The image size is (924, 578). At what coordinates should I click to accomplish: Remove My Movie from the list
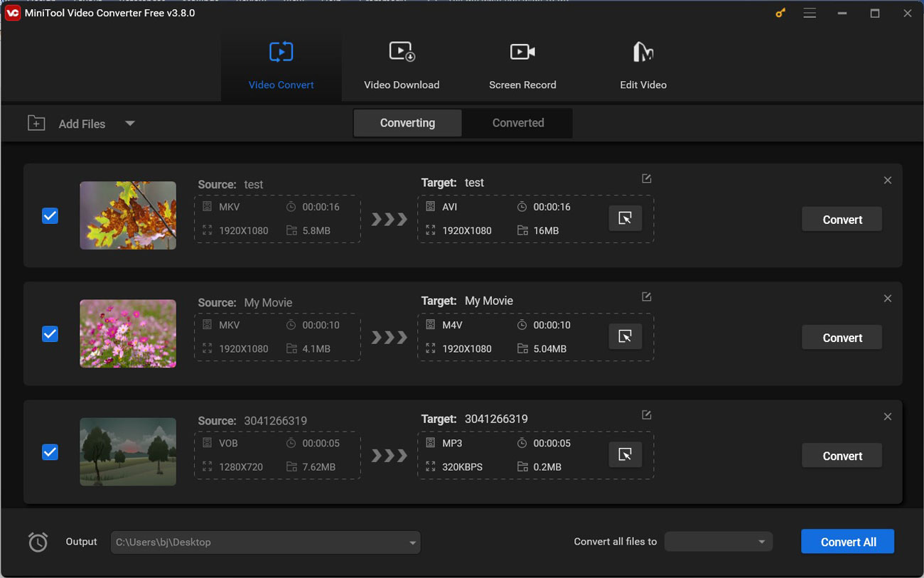coord(888,299)
